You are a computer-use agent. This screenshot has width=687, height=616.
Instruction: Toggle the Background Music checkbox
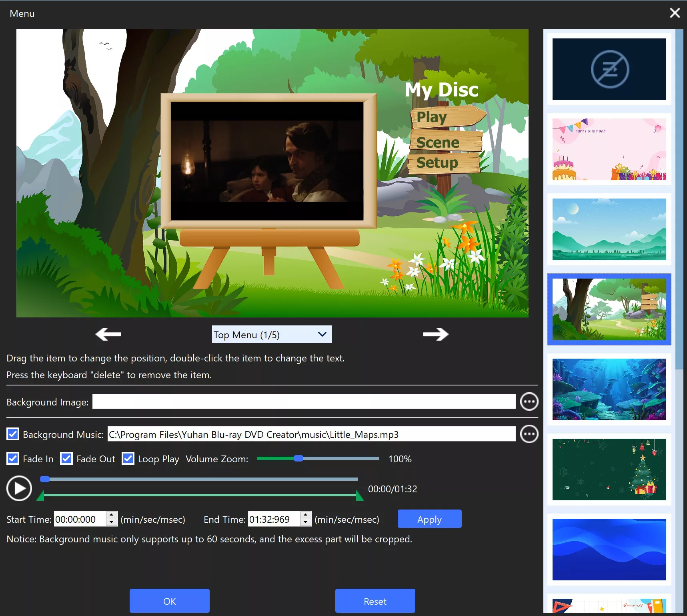(13, 434)
